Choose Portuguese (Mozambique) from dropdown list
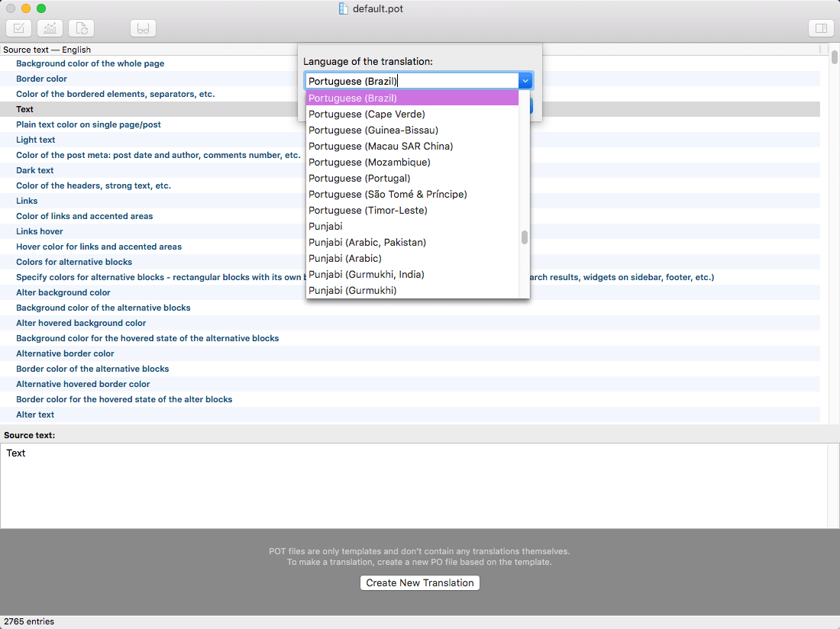 click(x=369, y=162)
